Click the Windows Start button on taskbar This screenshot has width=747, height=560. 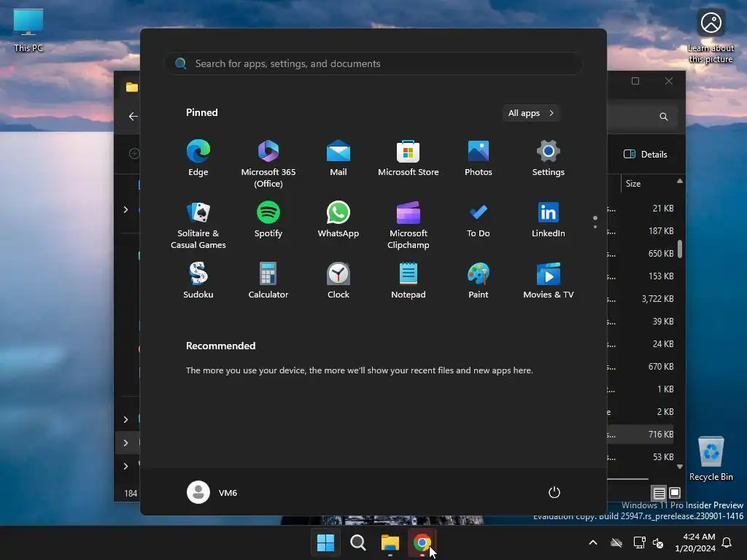click(326, 542)
